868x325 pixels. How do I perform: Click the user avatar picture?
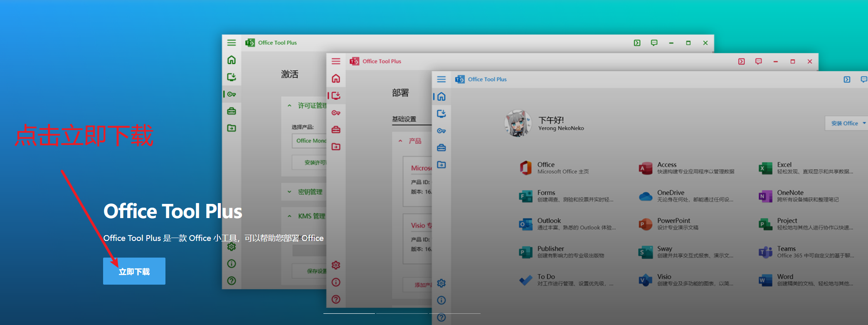tap(518, 123)
